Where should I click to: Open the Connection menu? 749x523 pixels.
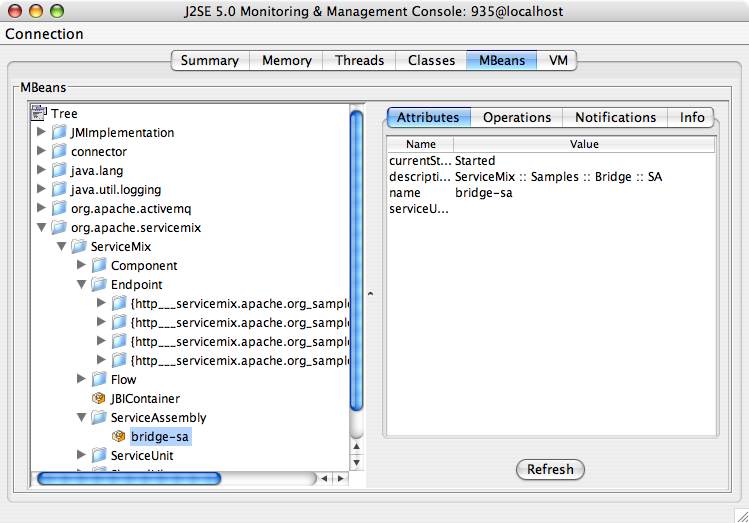pyautogui.click(x=44, y=34)
